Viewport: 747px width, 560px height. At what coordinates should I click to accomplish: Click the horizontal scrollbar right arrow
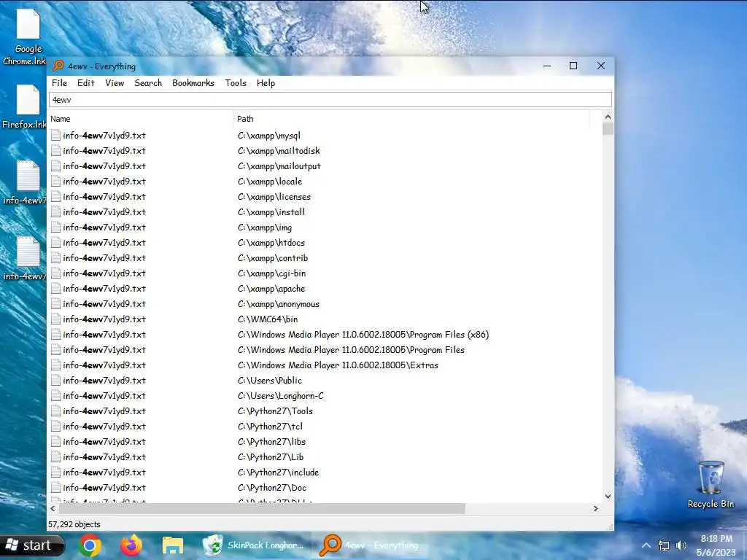(x=595, y=508)
